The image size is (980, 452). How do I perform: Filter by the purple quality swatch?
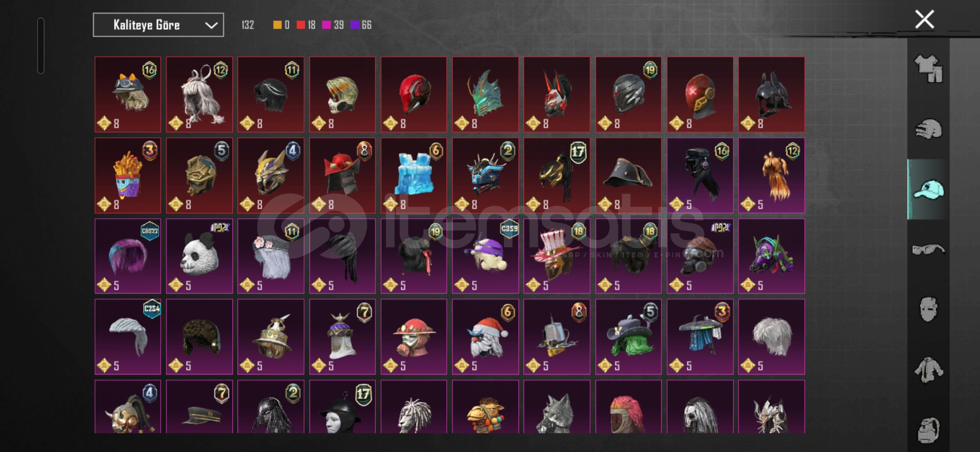355,25
